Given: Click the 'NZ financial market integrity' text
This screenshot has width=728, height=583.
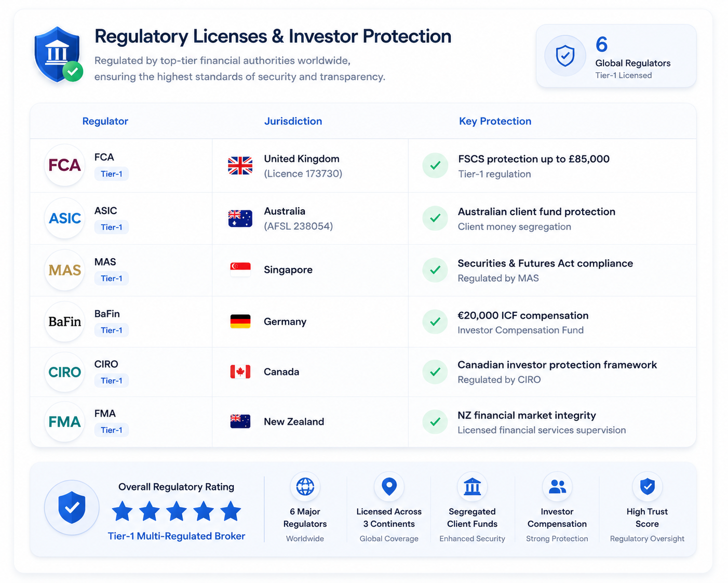Looking at the screenshot, I should pyautogui.click(x=527, y=415).
